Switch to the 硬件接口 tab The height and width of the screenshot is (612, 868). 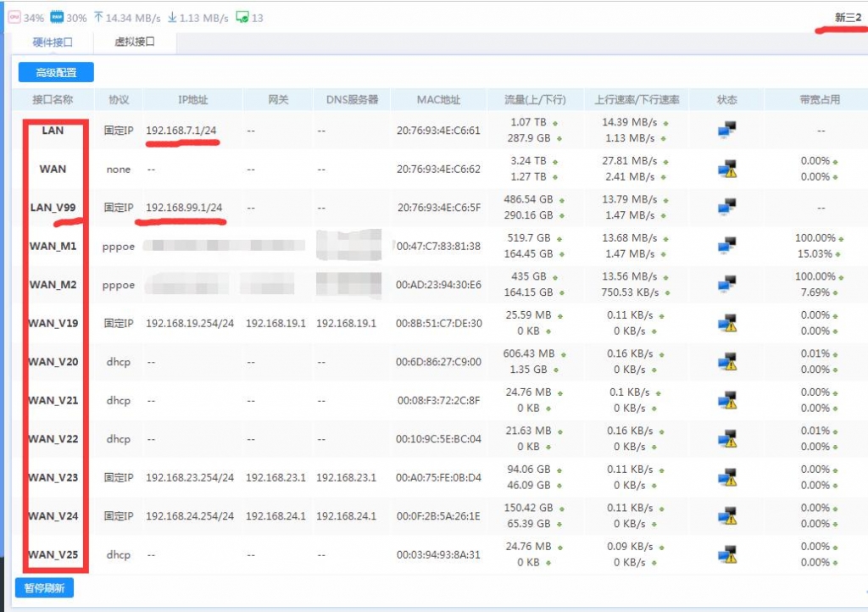coord(53,42)
